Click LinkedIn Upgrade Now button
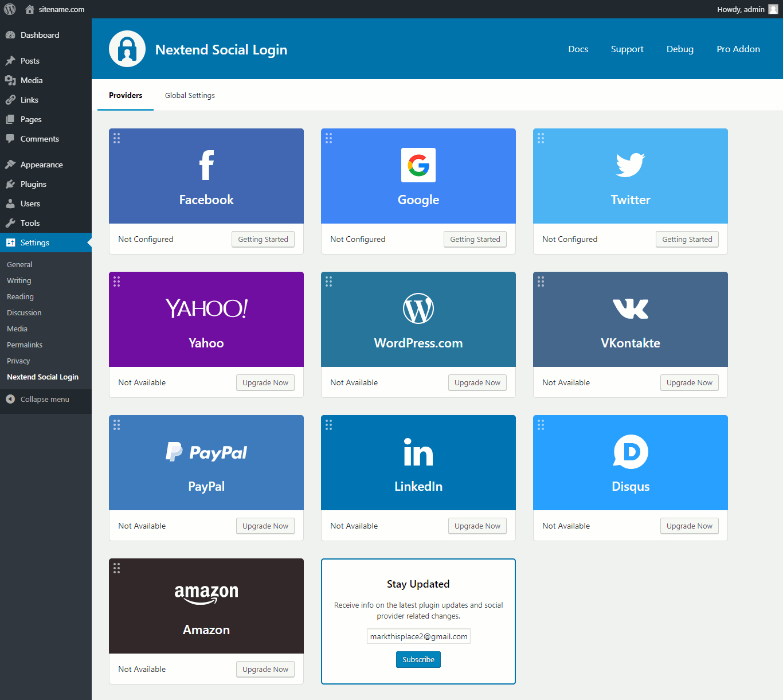The height and width of the screenshot is (700, 783). click(x=477, y=526)
